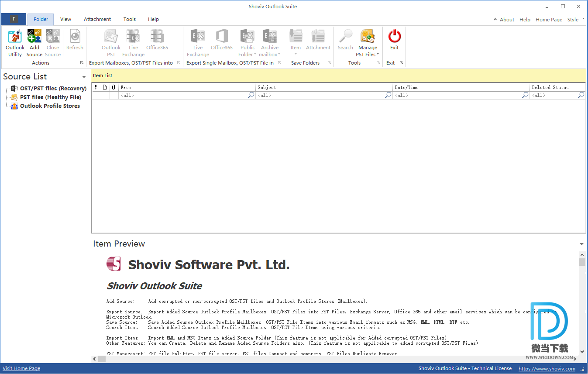This screenshot has height=374, width=588.
Task: Open the Tools ribbon tab
Action: pyautogui.click(x=130, y=19)
